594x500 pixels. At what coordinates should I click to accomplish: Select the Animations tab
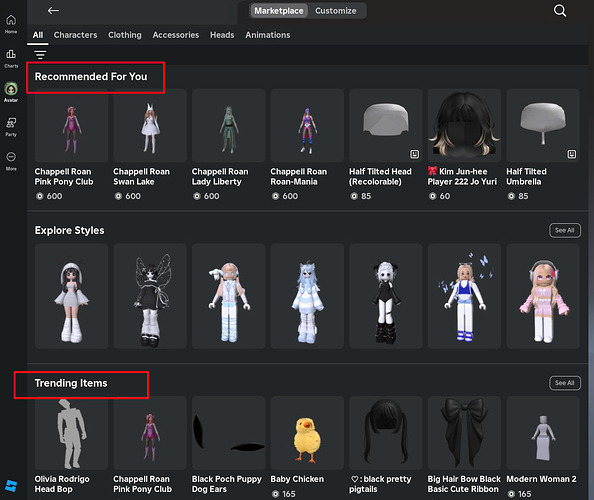point(267,35)
